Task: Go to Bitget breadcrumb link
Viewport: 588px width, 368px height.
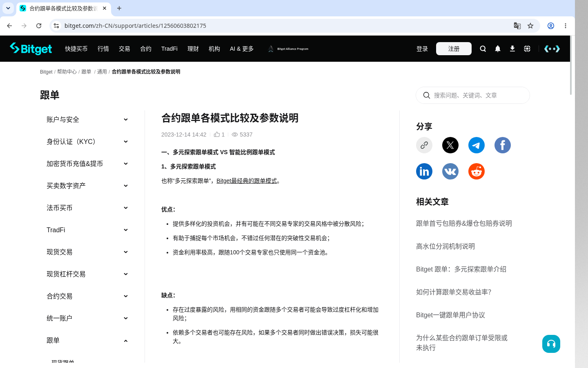Action: coord(46,72)
